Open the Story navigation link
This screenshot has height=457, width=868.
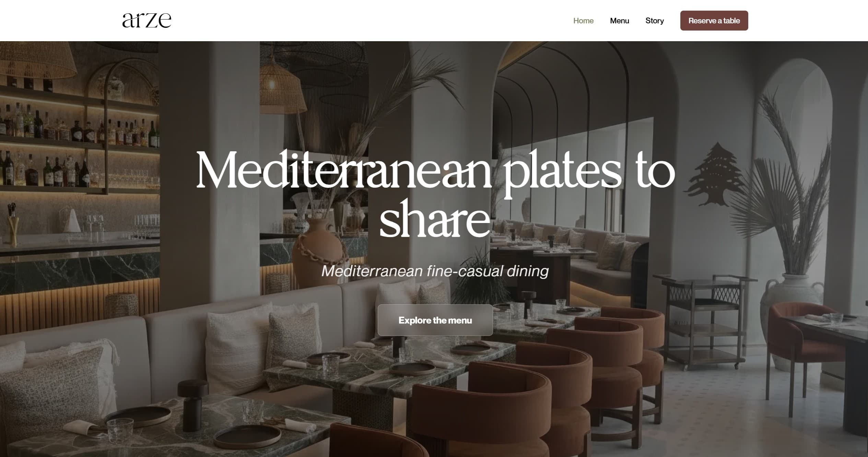pos(655,21)
